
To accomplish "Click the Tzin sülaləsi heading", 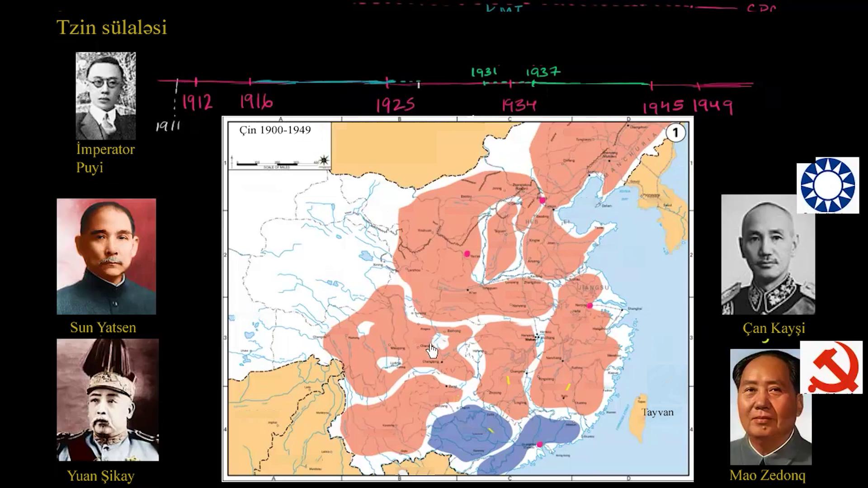I will point(112,28).
